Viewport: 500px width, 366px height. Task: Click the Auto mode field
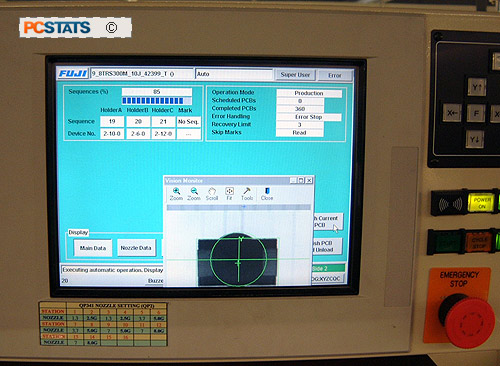coord(234,74)
